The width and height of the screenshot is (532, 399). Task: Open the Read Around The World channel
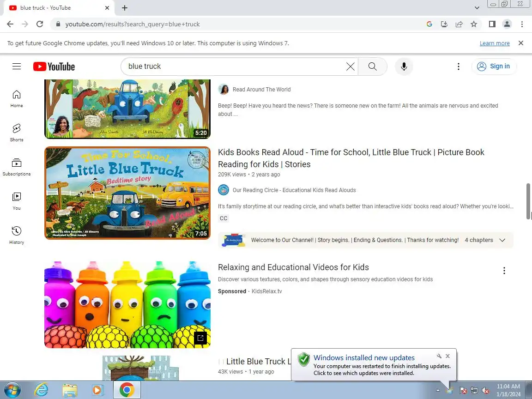(261, 90)
